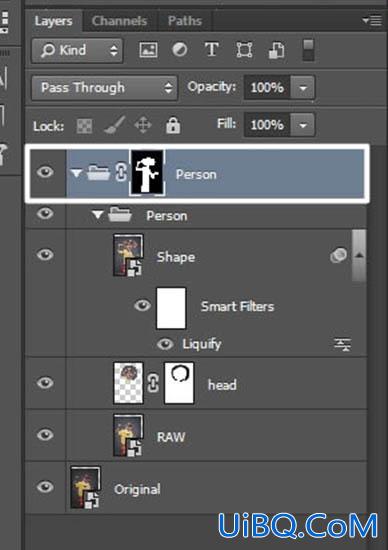Toggle visibility of the Original layer

[x=45, y=487]
